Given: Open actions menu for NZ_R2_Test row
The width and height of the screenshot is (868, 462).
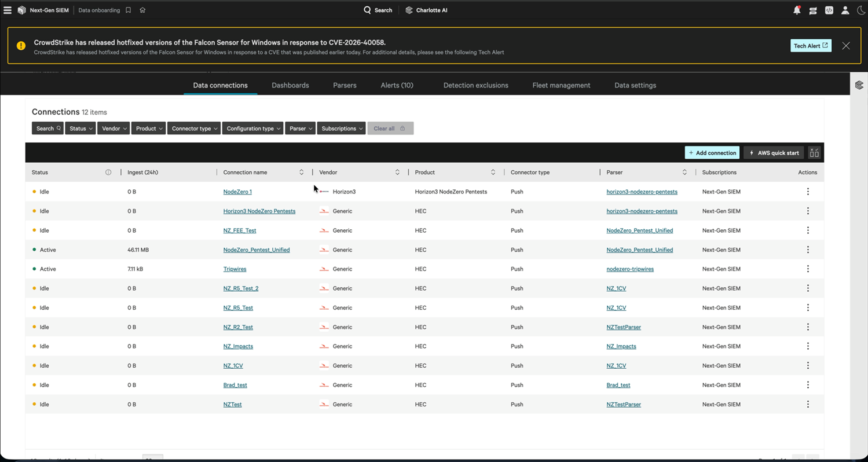Looking at the screenshot, I should point(808,327).
